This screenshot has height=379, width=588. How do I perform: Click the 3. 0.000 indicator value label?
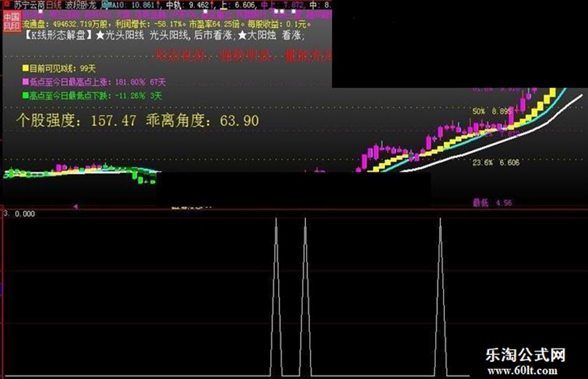coord(19,213)
